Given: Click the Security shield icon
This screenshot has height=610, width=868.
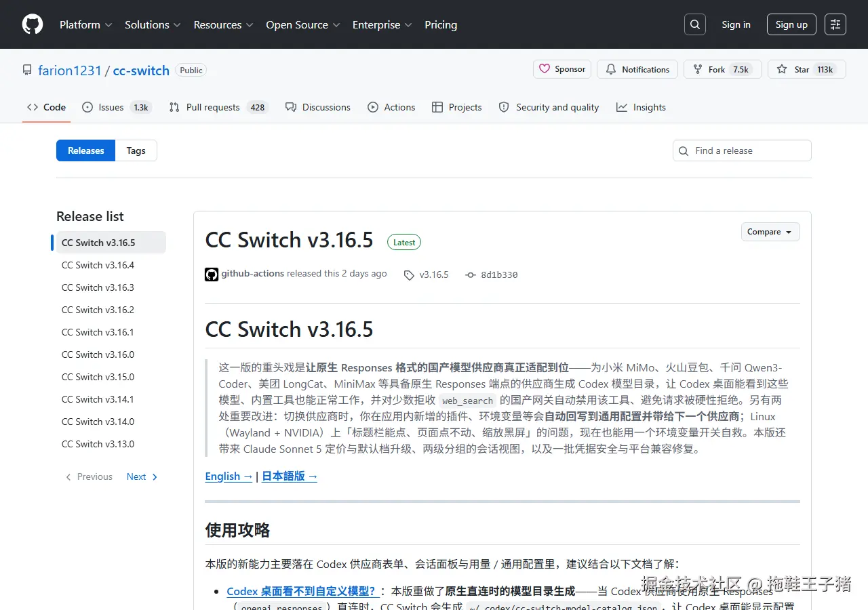Looking at the screenshot, I should pyautogui.click(x=504, y=107).
